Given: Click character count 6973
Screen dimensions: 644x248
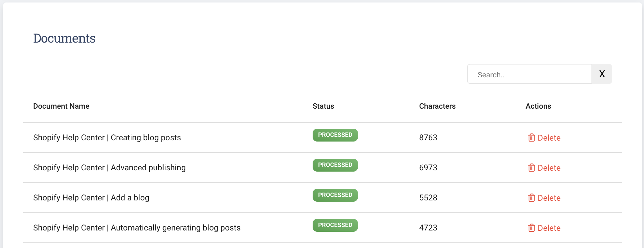Looking at the screenshot, I should (428, 168).
